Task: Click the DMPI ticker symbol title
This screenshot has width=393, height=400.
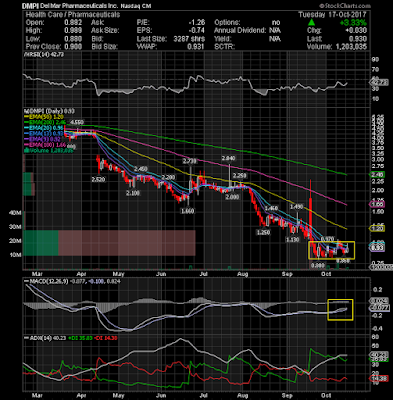Action: click(x=30, y=6)
